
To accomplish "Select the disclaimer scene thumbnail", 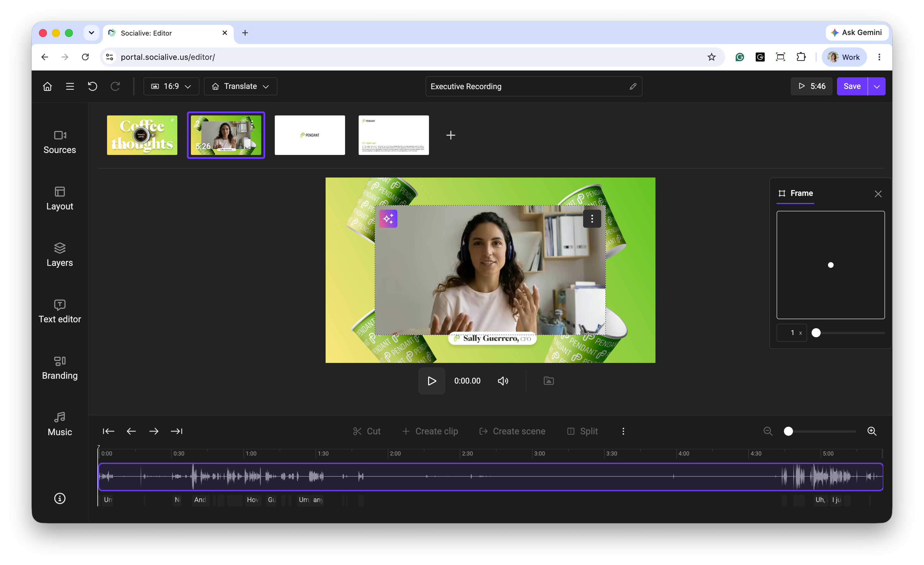I will click(394, 135).
